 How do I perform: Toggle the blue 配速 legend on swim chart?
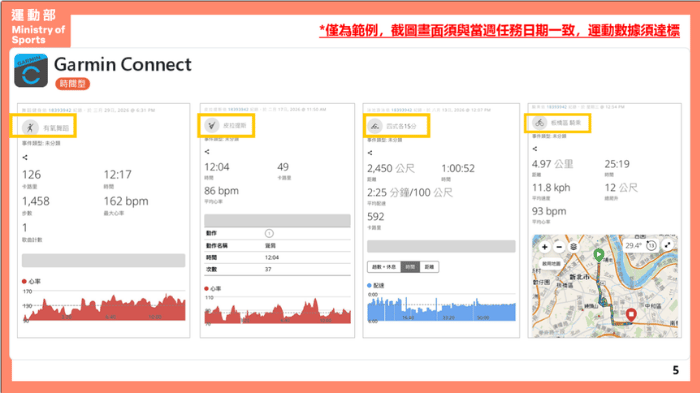[x=376, y=285]
